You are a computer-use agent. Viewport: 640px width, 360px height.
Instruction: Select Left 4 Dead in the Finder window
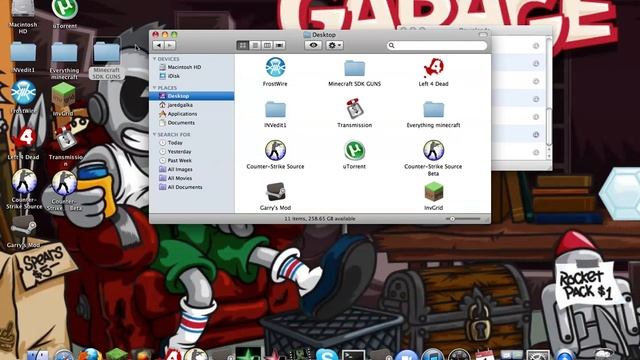(x=433, y=68)
